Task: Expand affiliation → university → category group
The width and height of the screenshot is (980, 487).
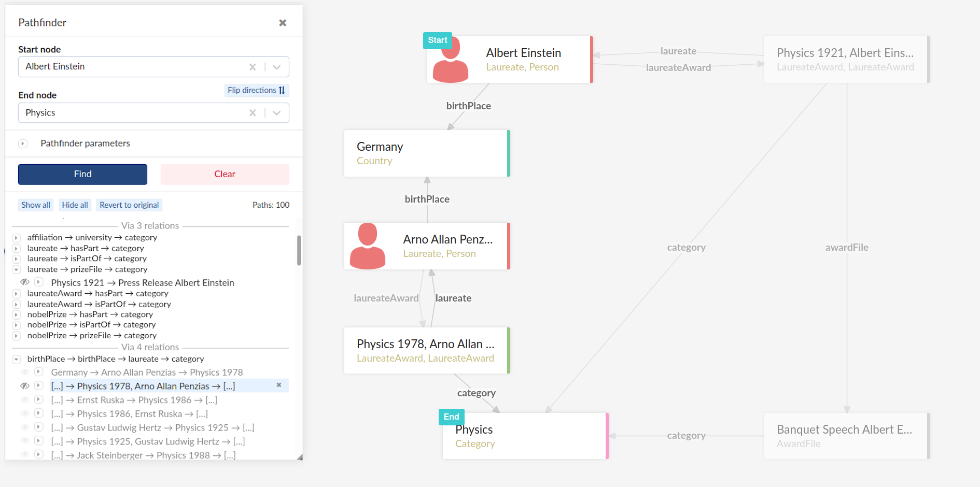Action: point(17,238)
